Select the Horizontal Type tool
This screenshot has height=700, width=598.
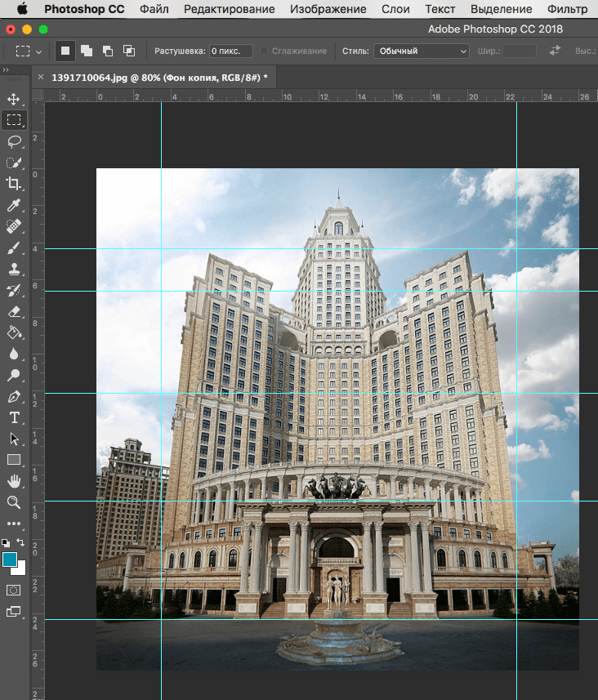coord(14,417)
